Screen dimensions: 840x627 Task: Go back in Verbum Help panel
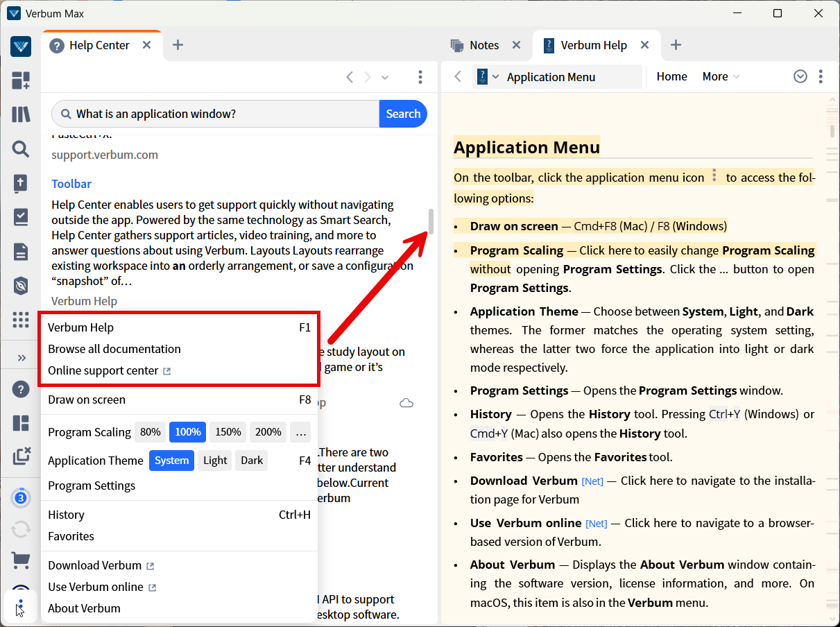coord(458,77)
